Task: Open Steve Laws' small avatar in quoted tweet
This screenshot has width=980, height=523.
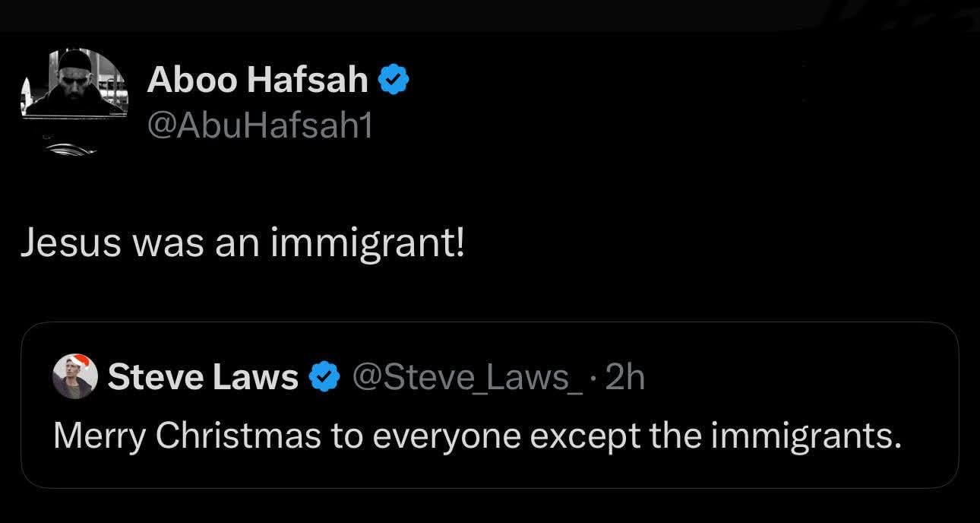Action: [x=75, y=377]
